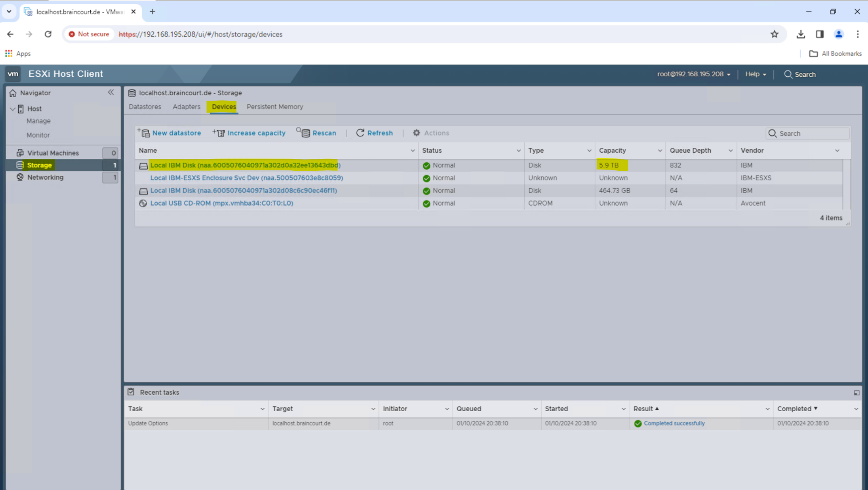
Task: Open the Adapters tab
Action: 186,106
